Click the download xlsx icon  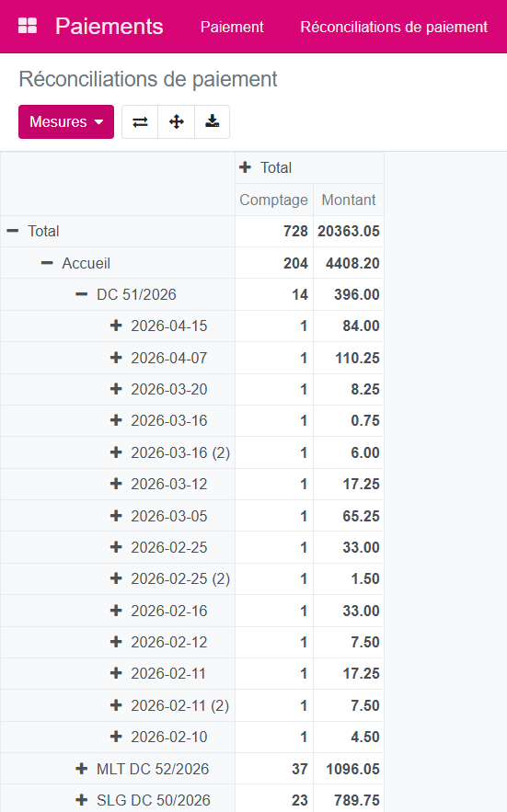point(212,122)
